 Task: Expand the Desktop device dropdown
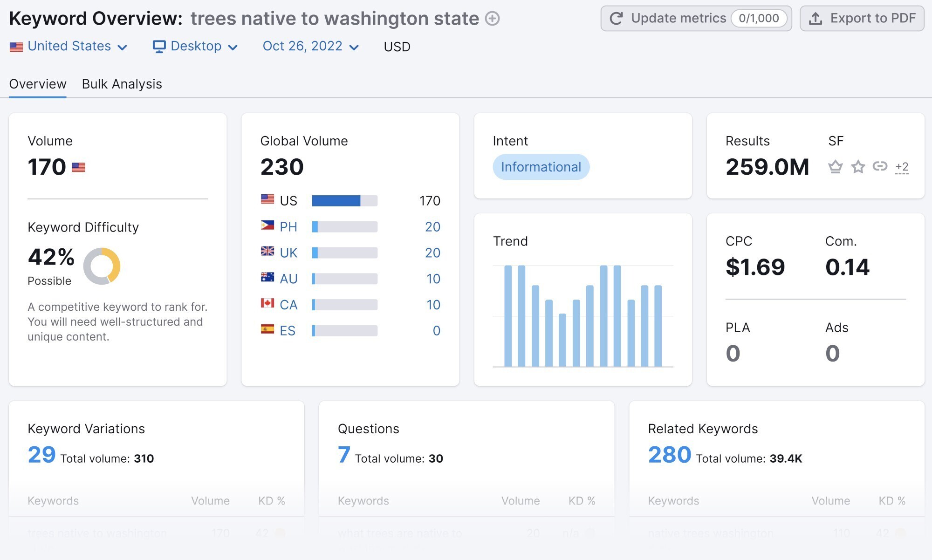195,46
